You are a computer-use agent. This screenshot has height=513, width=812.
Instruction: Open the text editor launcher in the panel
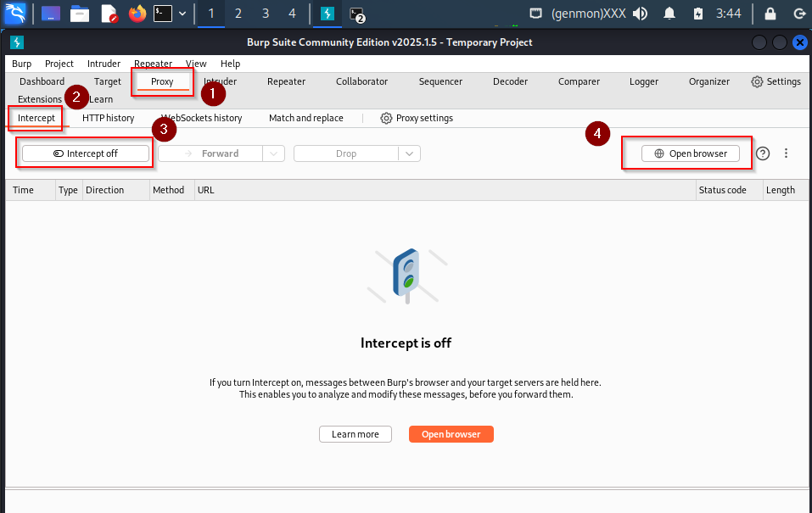pos(109,14)
